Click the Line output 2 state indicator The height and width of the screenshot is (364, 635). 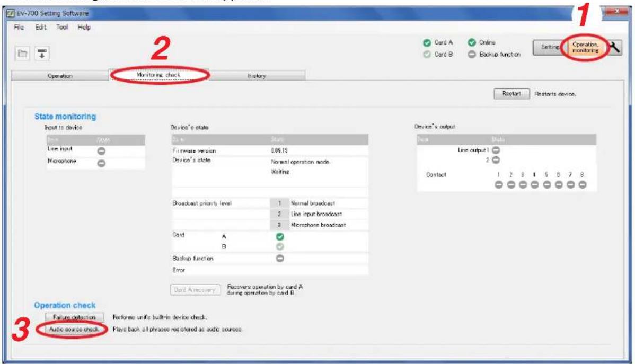pos(496,160)
